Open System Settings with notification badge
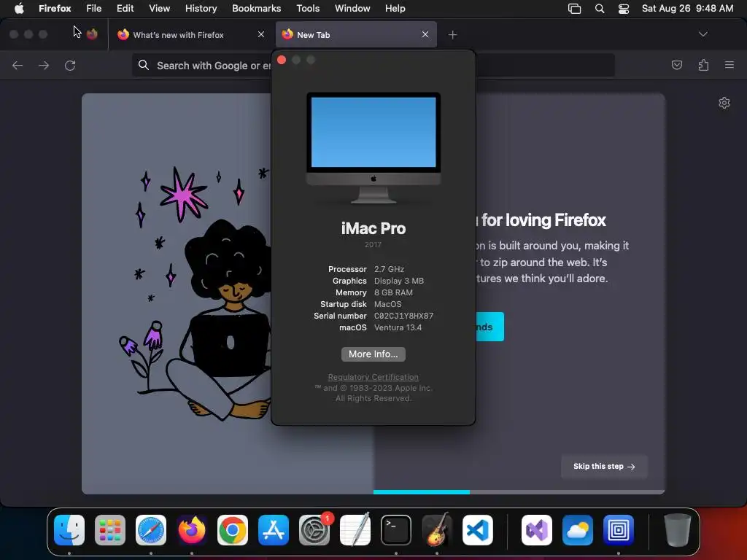Screen dimensions: 747x560 point(314,530)
